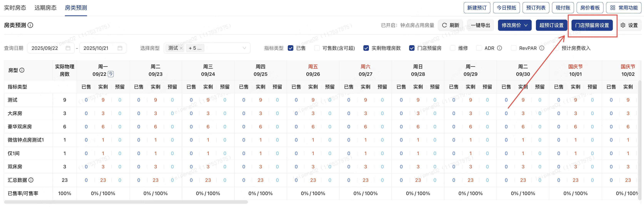
Task: Click end date field 2025/10/21
Action: (103, 48)
